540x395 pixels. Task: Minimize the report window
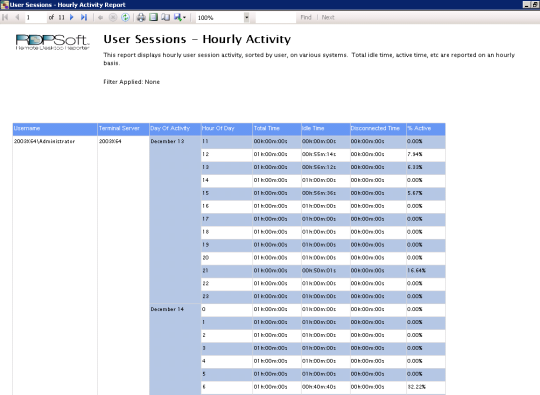coord(527,4)
